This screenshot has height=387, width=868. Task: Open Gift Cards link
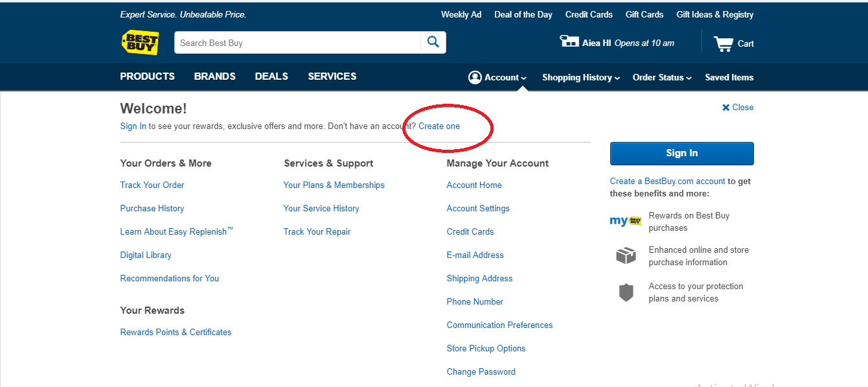pyautogui.click(x=645, y=14)
